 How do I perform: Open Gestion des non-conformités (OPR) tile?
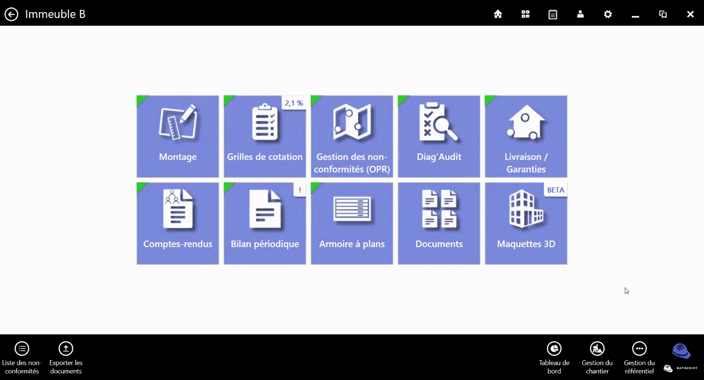[x=352, y=136]
